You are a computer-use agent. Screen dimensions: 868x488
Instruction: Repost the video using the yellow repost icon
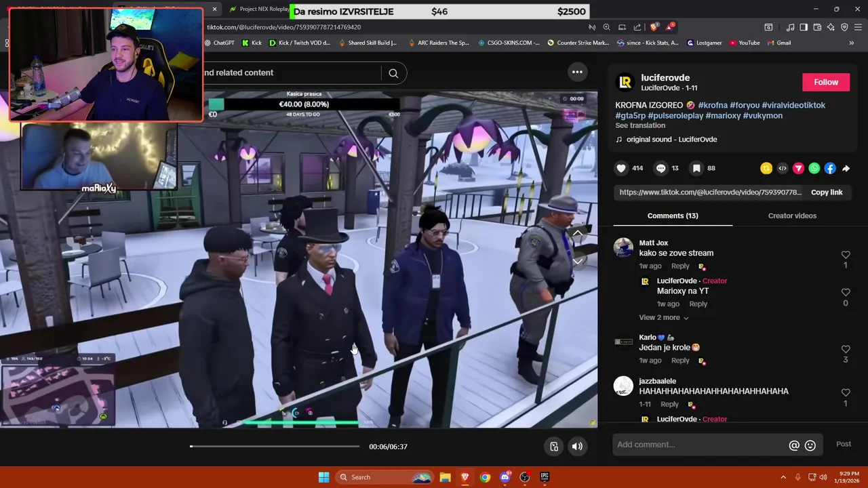[x=766, y=168]
